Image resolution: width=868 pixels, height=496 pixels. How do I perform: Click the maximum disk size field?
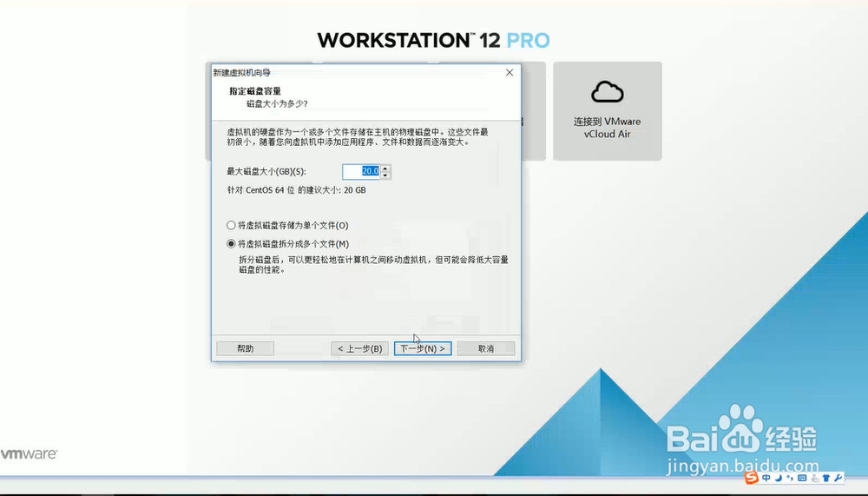[x=361, y=172]
